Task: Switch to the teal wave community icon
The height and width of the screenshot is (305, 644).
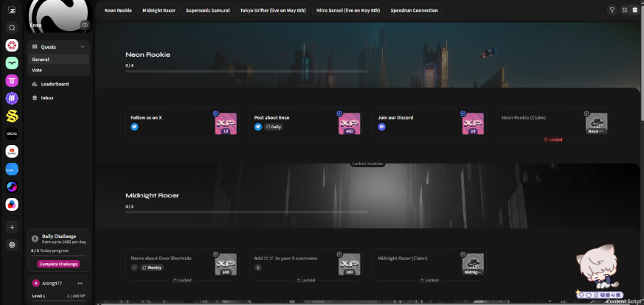Action: pos(12,63)
